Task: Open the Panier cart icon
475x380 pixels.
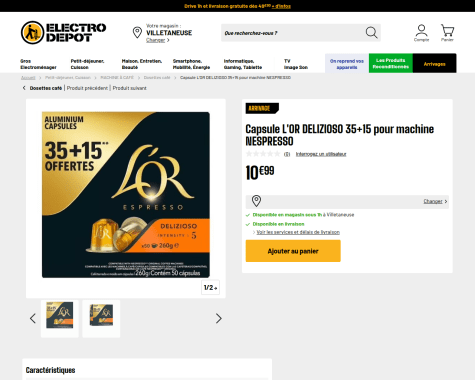Action: coord(447,33)
